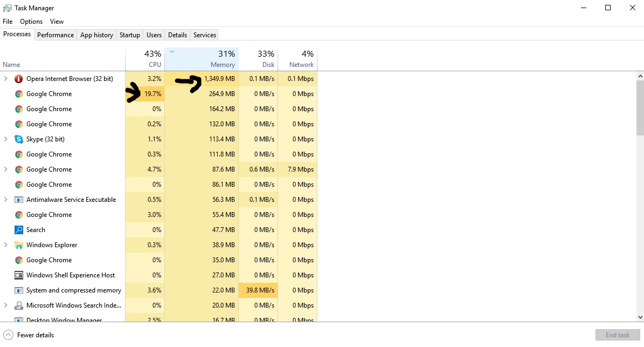Click the System and compressed memory icon
The width and height of the screenshot is (644, 347).
(18, 290)
